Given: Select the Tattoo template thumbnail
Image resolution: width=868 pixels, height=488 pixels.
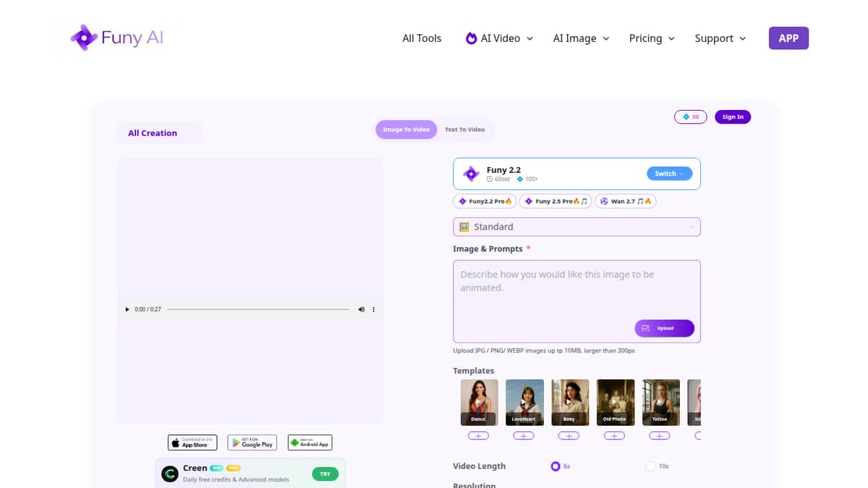Looking at the screenshot, I should pos(660,402).
